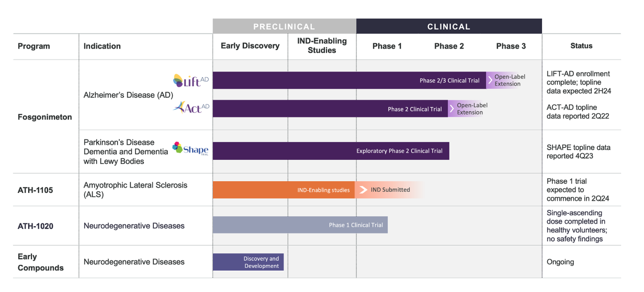Click the Exploratory Phase 2 Clinical Trial bar
Viewport: 644px width, 292px height.
(x=331, y=151)
